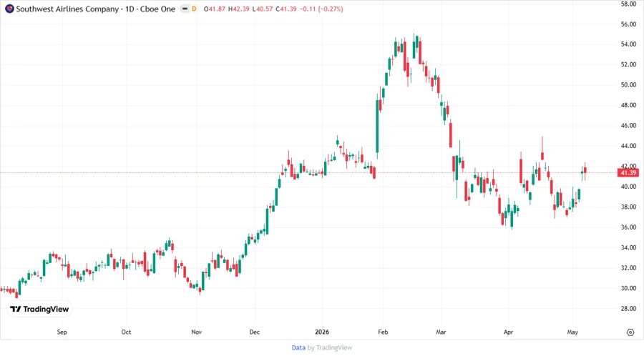The image size is (644, 356).
Task: Click the 54.00 price axis label
Action: click(x=628, y=44)
